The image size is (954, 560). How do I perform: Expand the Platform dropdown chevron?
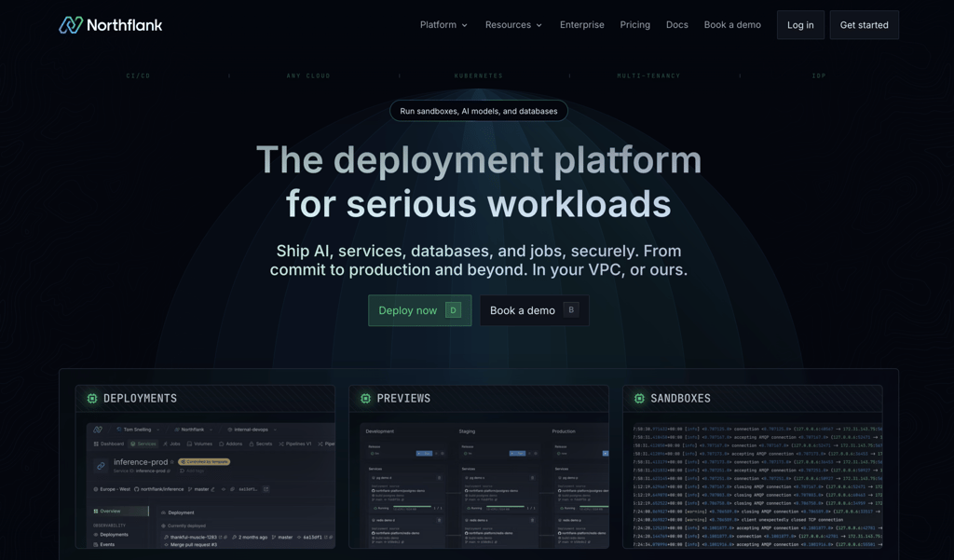tap(464, 25)
